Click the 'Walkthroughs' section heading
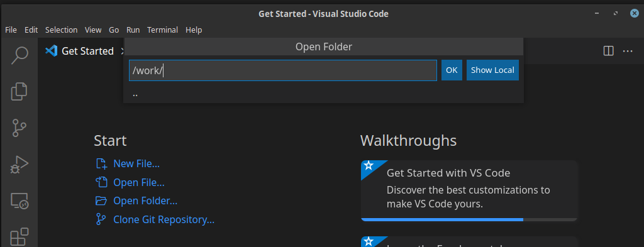The width and height of the screenshot is (644, 247). [408, 140]
